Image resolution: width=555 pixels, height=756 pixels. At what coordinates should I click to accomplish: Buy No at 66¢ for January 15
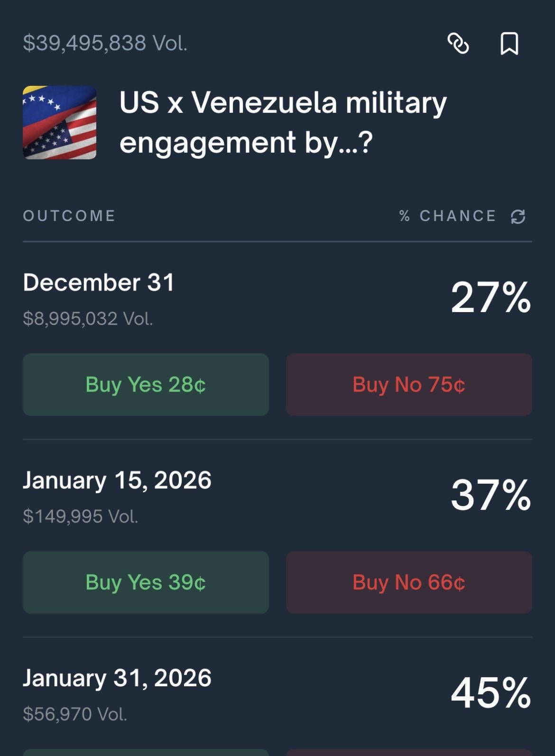click(x=409, y=582)
